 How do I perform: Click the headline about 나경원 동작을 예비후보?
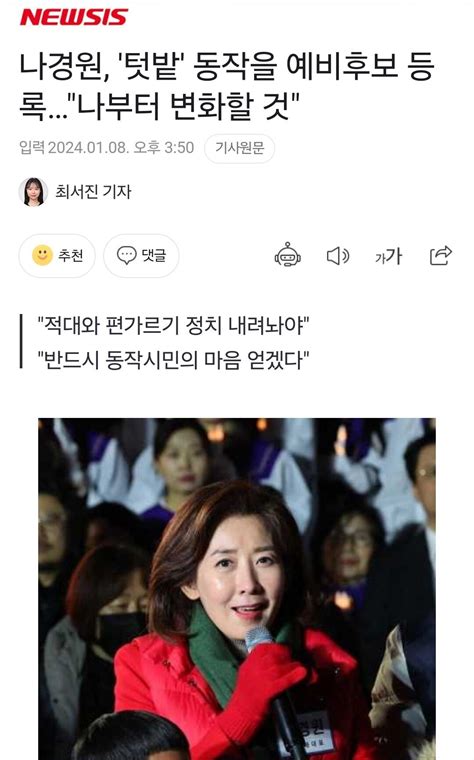click(227, 86)
